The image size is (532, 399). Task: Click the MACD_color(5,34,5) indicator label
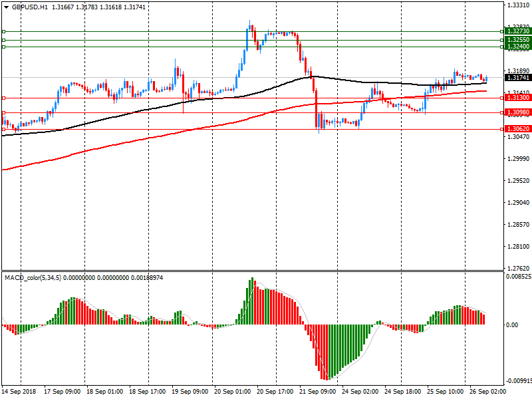(33, 277)
